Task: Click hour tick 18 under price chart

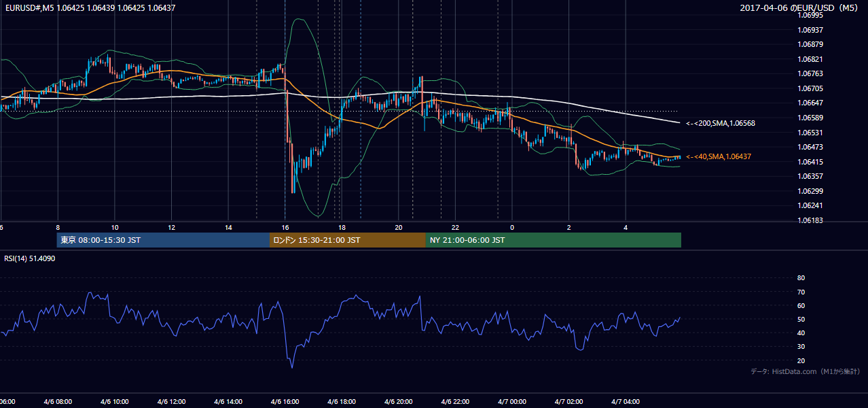Action: tap(342, 227)
